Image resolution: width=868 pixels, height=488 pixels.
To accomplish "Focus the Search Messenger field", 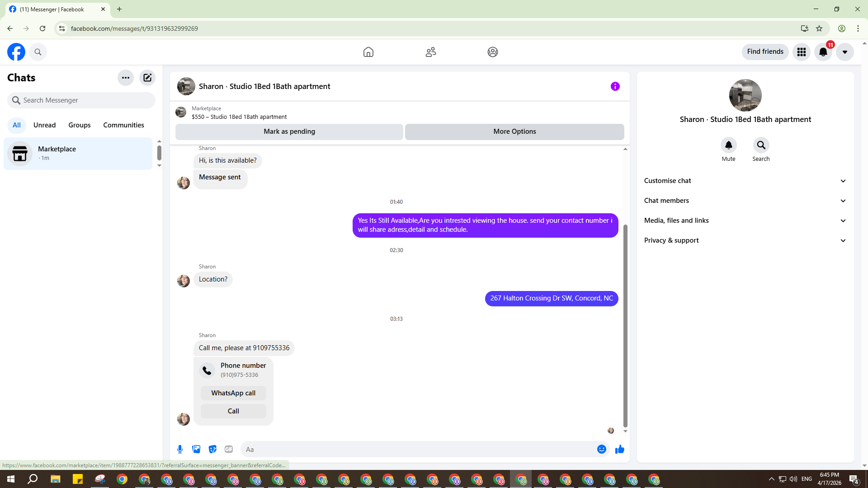I will point(81,100).
